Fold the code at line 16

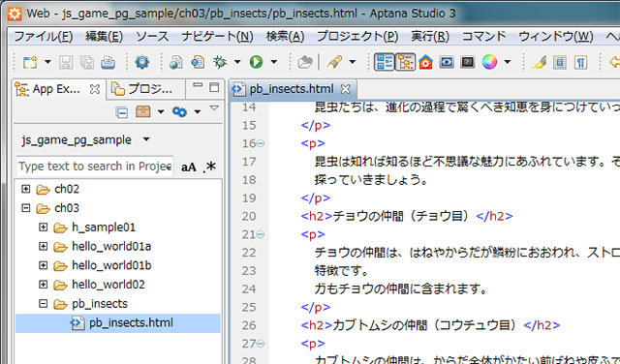click(x=261, y=143)
